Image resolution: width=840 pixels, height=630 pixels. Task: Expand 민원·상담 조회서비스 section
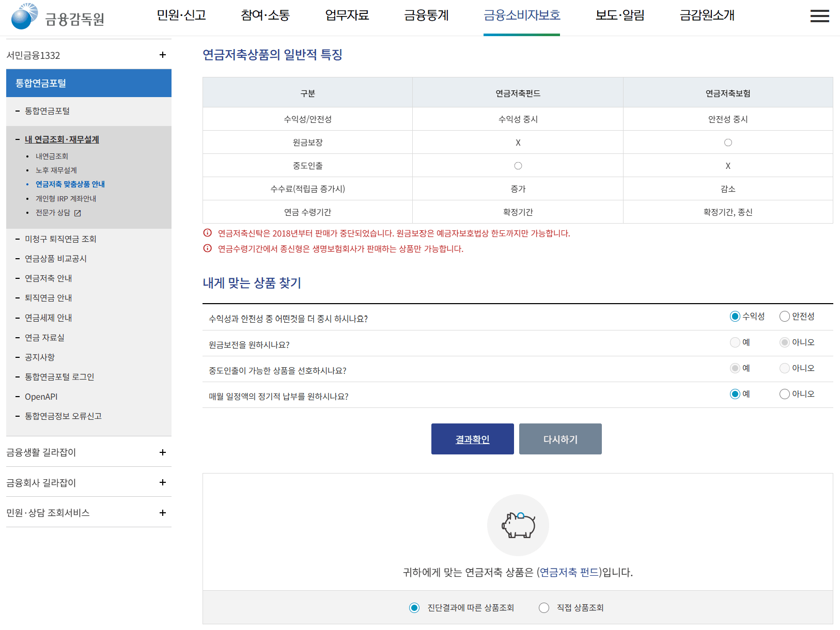point(163,513)
